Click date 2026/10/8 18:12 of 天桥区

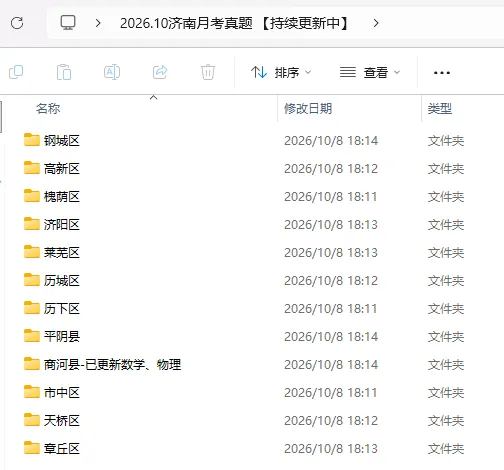click(x=331, y=421)
